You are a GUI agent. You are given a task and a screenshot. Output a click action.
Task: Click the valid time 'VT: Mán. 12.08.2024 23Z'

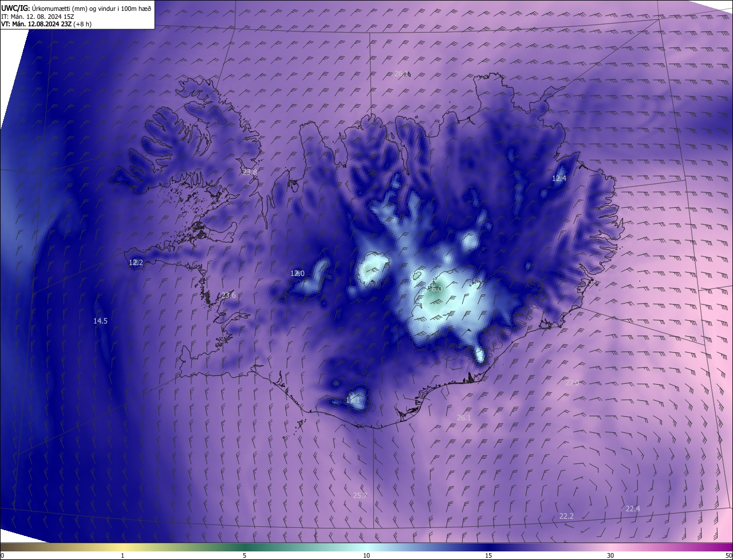tap(37, 24)
